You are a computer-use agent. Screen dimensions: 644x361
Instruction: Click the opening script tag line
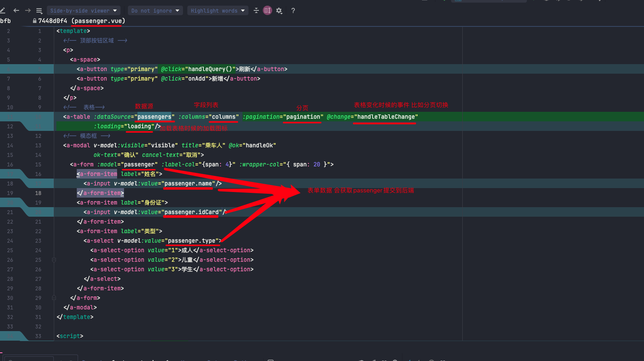click(70, 336)
